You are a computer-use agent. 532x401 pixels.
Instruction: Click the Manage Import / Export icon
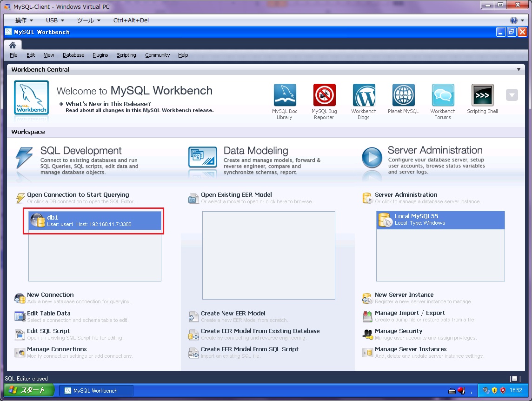pyautogui.click(x=367, y=316)
